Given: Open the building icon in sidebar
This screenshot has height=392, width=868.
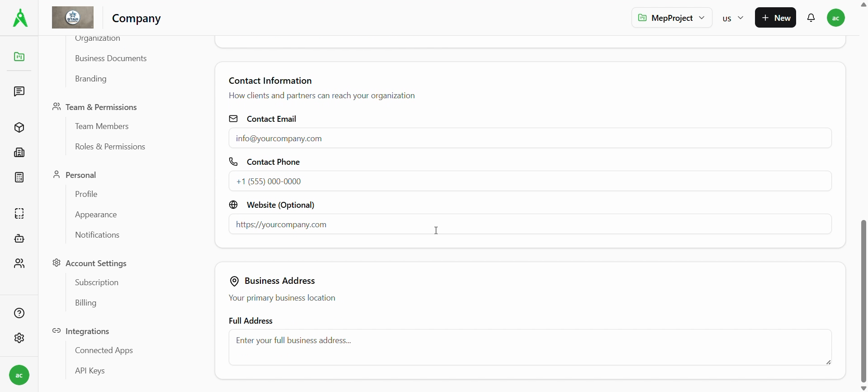Looking at the screenshot, I should coord(19,153).
